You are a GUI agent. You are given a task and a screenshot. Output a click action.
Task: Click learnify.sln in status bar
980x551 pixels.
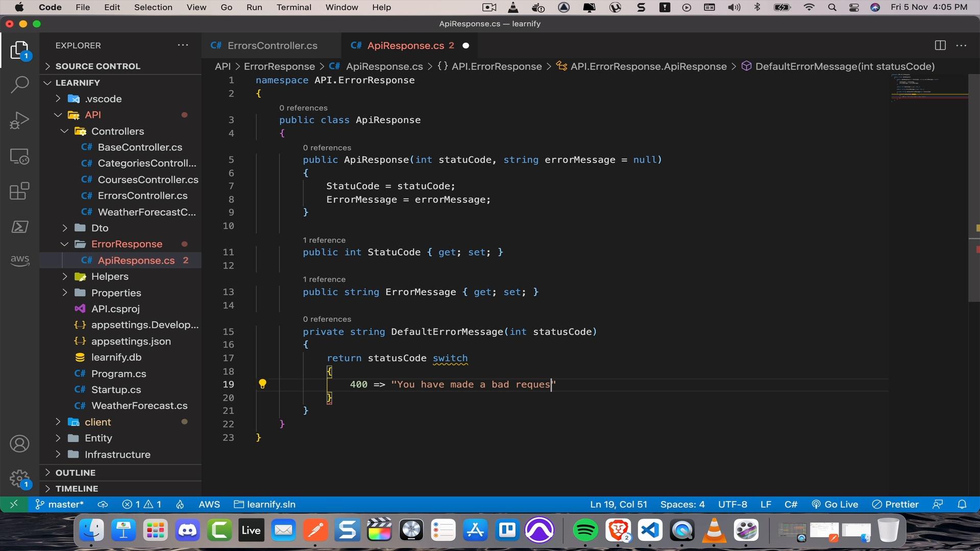pos(265,504)
